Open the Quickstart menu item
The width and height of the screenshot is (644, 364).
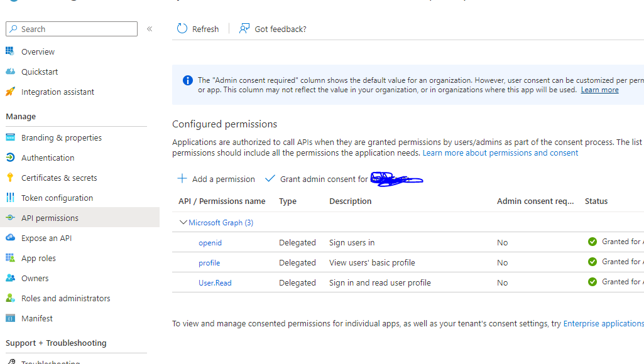(x=40, y=72)
